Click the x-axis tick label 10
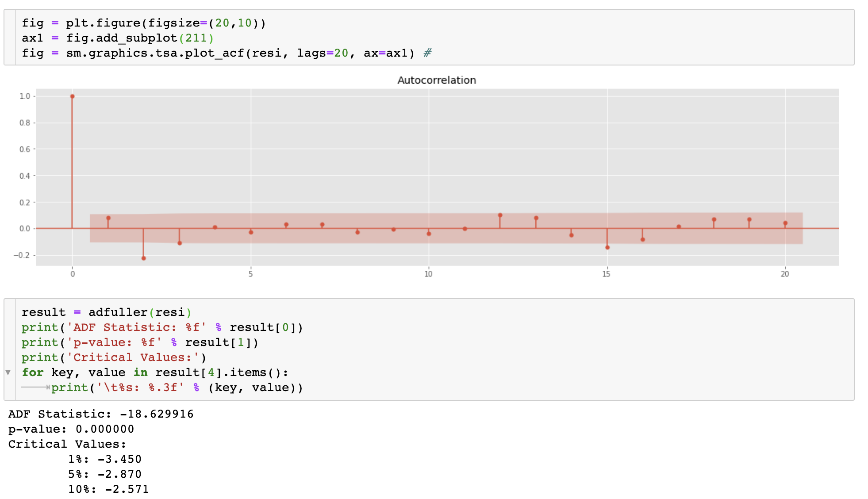This screenshot has height=499, width=868. (x=428, y=274)
